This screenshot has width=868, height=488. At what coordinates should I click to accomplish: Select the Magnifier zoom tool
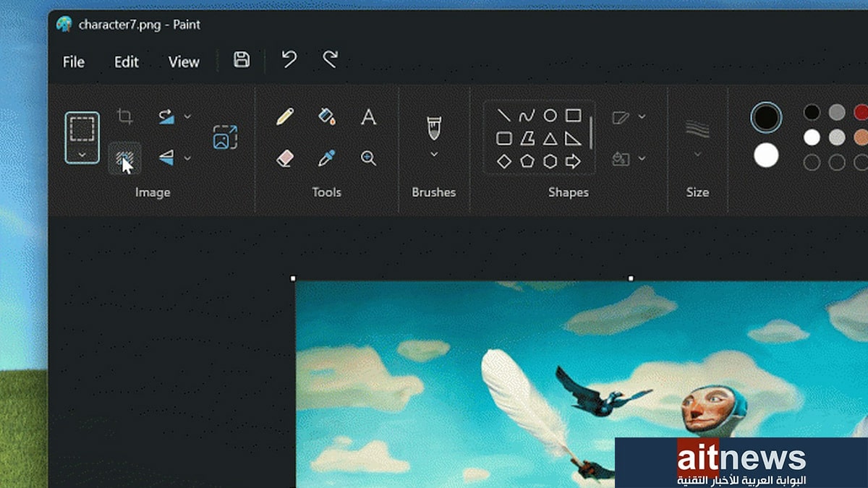tap(369, 158)
